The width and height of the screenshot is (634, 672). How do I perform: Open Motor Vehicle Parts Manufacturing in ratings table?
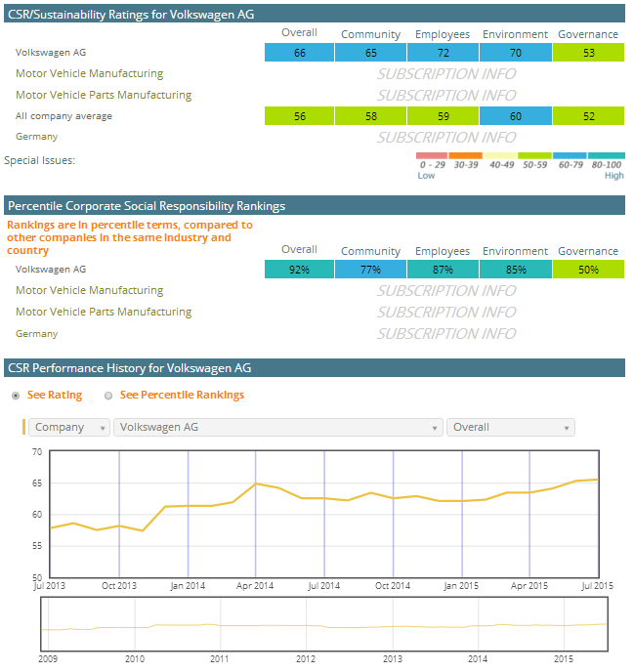point(104,95)
